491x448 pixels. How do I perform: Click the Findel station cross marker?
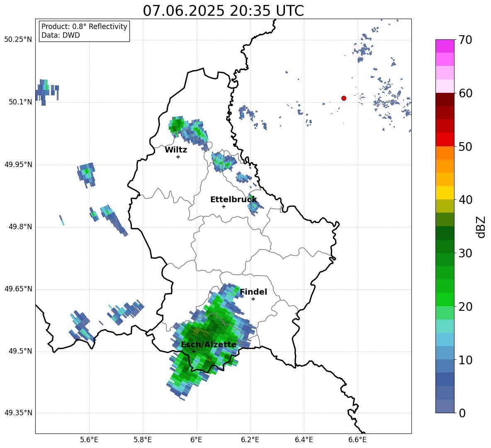coord(253,299)
